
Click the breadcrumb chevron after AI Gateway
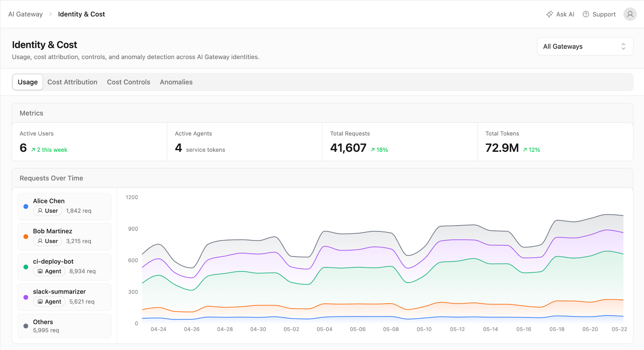(50, 14)
